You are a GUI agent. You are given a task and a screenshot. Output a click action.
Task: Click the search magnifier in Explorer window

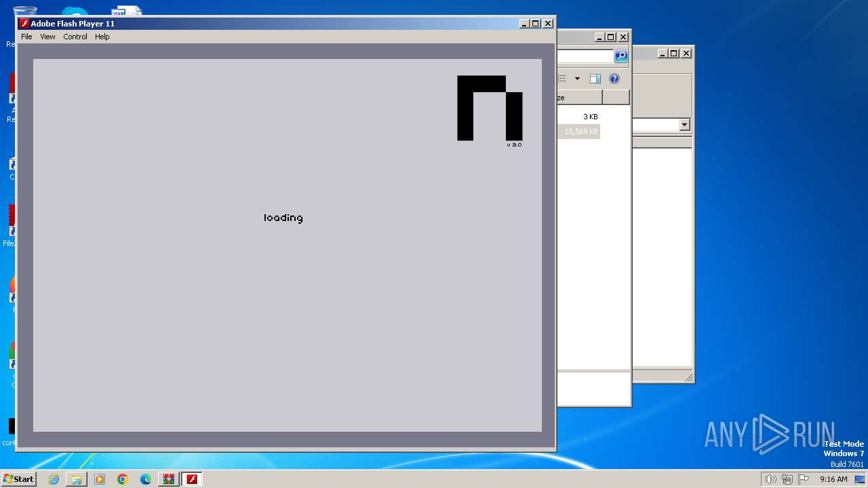point(621,56)
